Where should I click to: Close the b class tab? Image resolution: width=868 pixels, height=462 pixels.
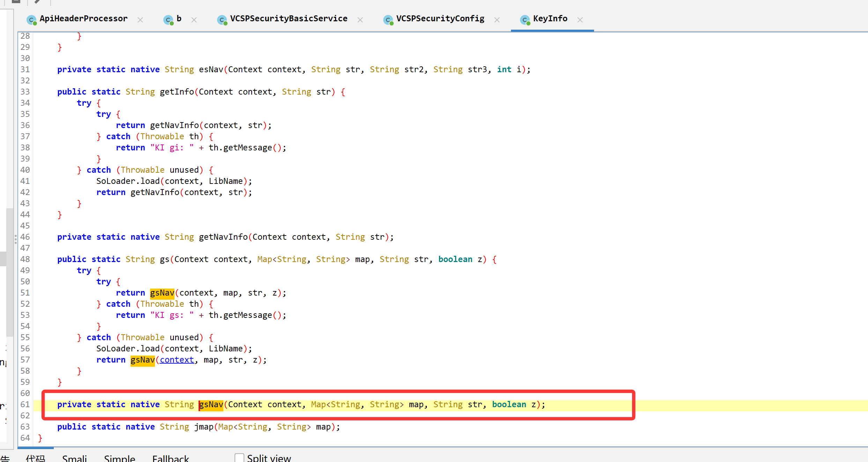[194, 20]
